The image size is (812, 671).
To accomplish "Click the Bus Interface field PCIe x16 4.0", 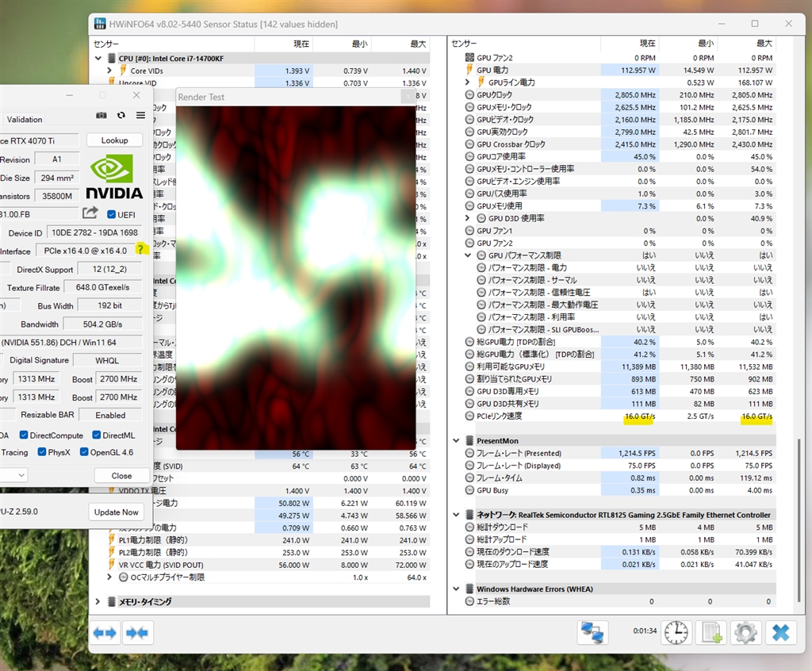I will coord(86,251).
